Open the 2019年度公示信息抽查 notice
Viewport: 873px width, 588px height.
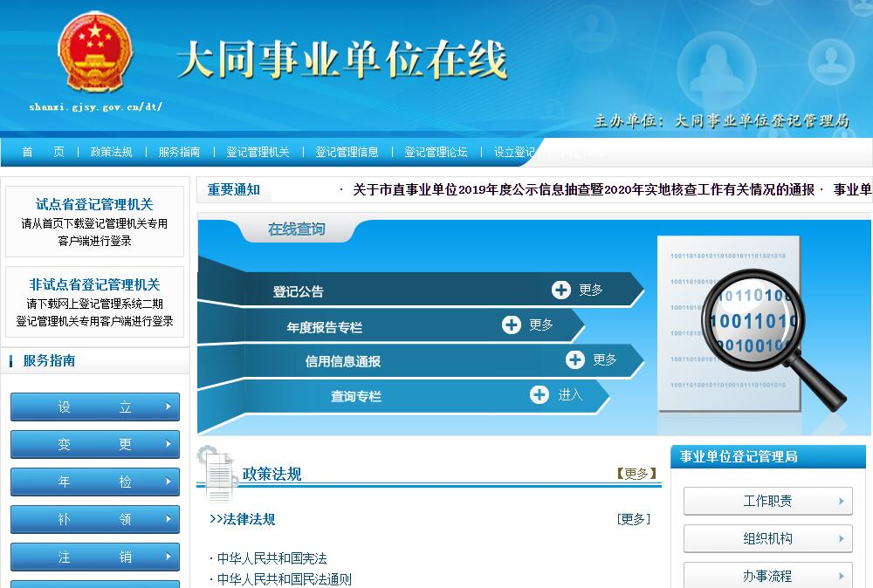point(583,189)
